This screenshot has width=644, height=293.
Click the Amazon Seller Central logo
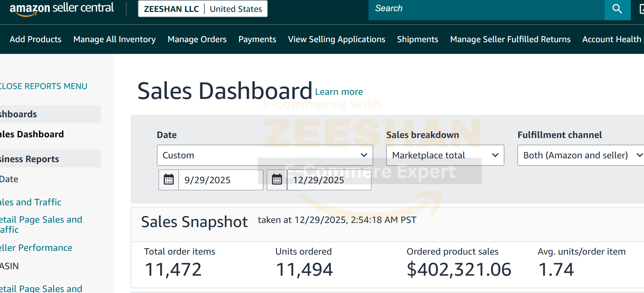pos(61,9)
